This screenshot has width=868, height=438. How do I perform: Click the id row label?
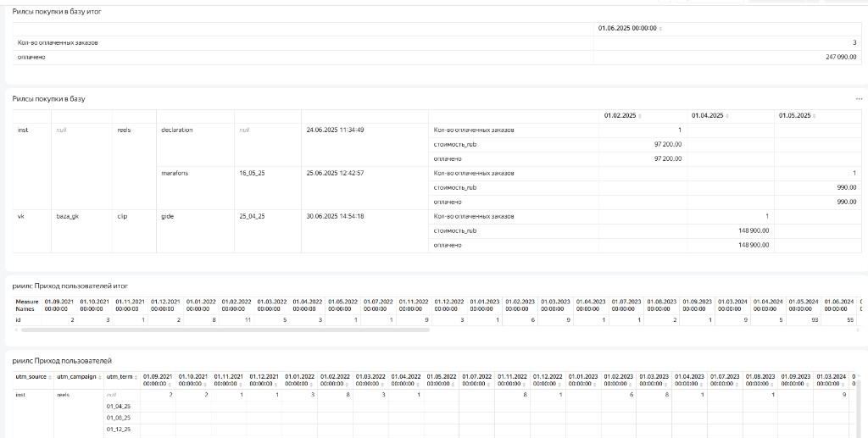(19, 320)
